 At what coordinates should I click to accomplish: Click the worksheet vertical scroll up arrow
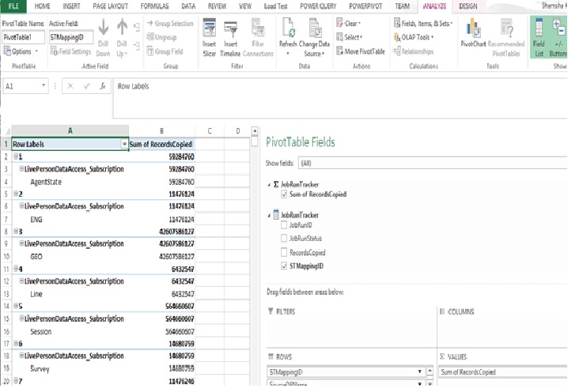pyautogui.click(x=255, y=130)
